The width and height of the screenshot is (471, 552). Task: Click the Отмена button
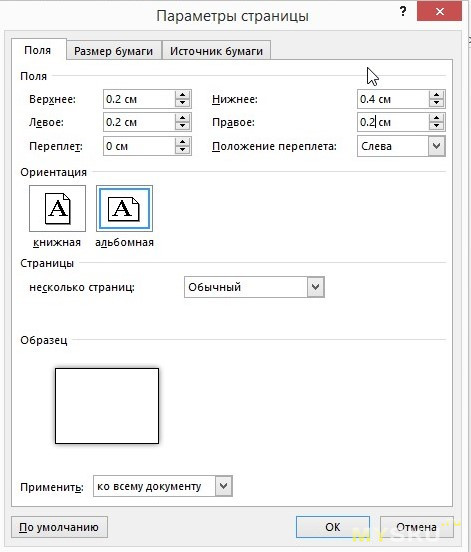point(416,527)
